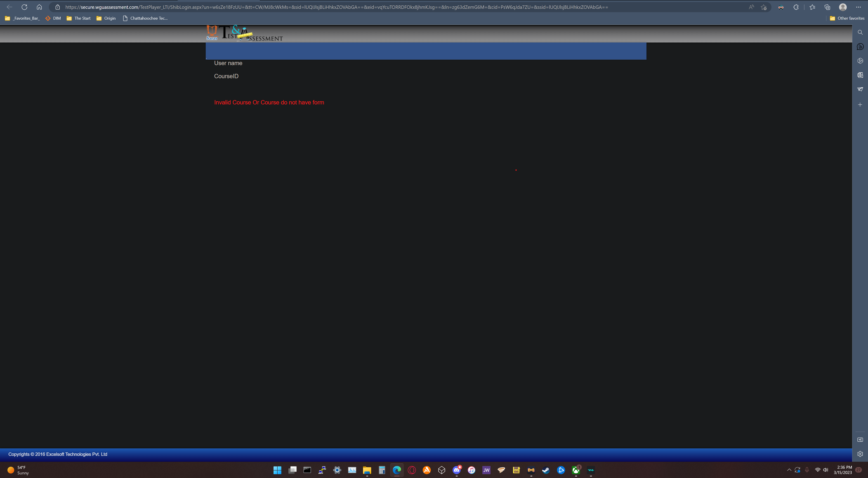The image size is (868, 478).
Task: Open Drop paper-plane sidebar icon
Action: 860,89
